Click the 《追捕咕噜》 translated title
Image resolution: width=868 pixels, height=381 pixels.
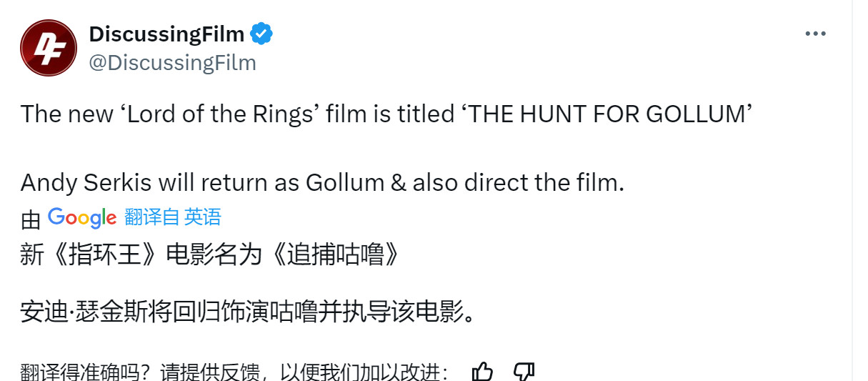click(336, 254)
